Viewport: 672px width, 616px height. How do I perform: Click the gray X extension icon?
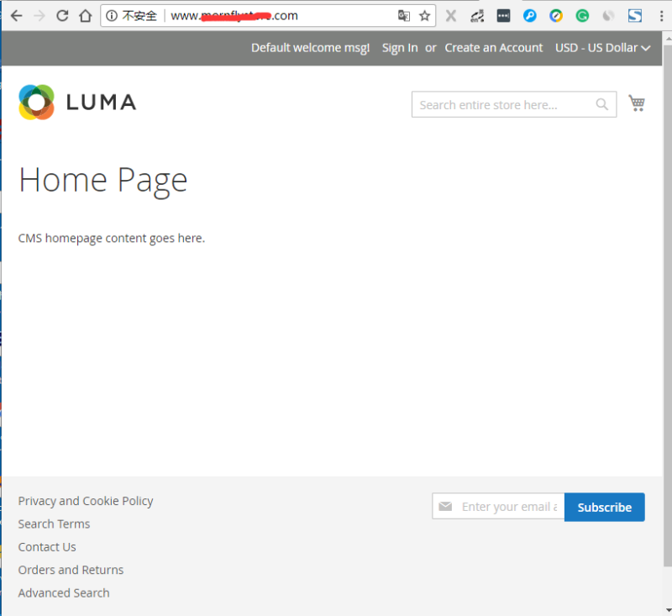pyautogui.click(x=451, y=16)
